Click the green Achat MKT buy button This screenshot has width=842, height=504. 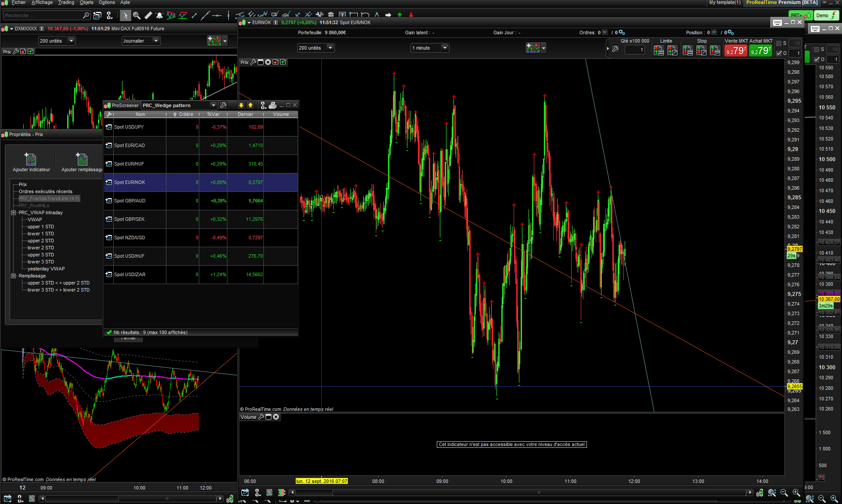(x=761, y=51)
